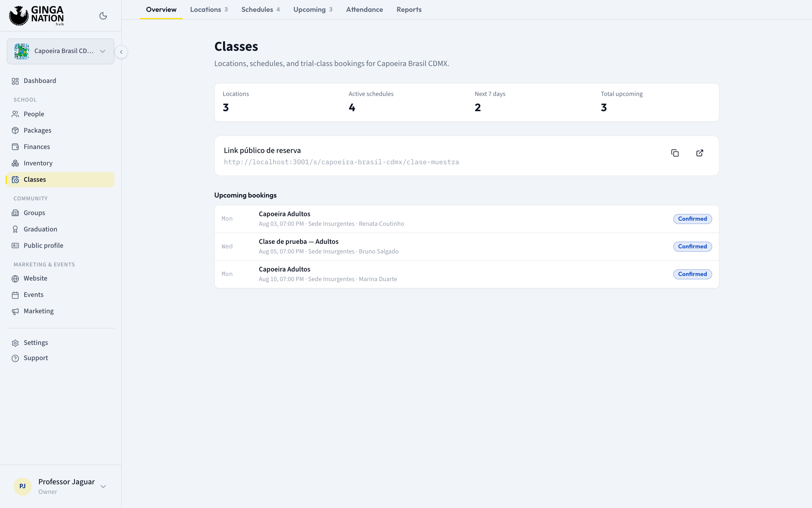This screenshot has height=508, width=812.
Task: Open the Aug 10 Capoeira Adultos booking
Action: tap(466, 274)
